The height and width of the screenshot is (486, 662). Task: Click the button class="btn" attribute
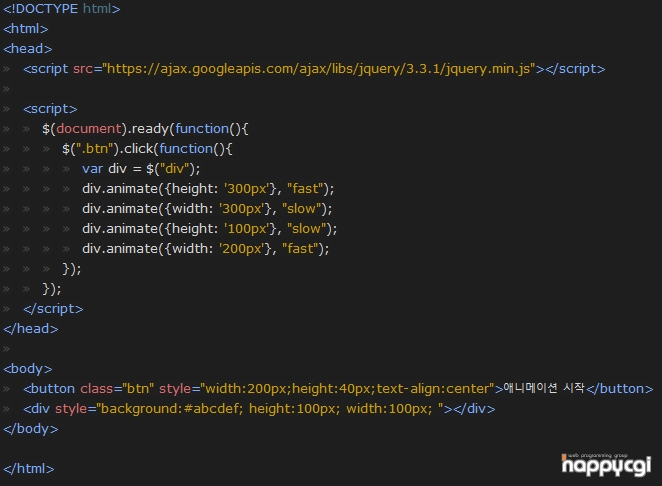click(x=117, y=388)
